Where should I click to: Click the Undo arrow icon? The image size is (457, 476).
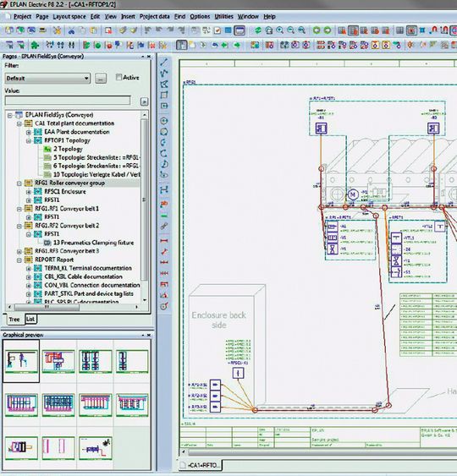click(x=147, y=30)
